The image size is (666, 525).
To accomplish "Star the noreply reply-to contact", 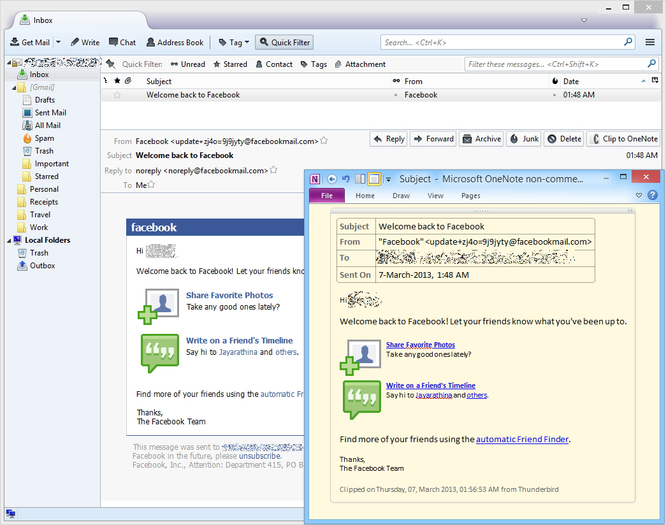I will pos(274,170).
